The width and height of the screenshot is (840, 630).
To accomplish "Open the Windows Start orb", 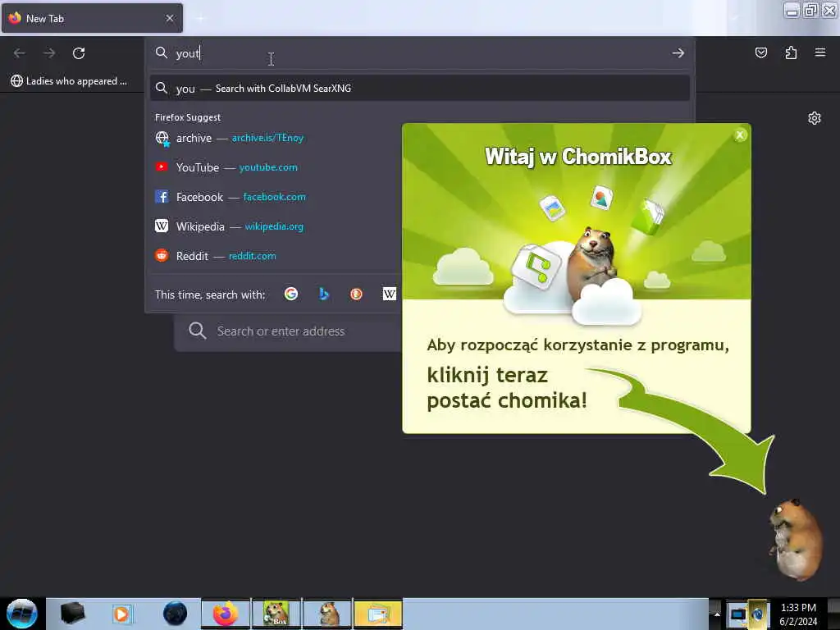I will pos(22,614).
